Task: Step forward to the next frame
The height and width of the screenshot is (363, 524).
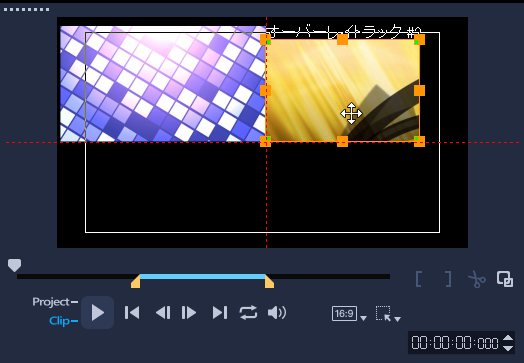Action: [x=189, y=313]
